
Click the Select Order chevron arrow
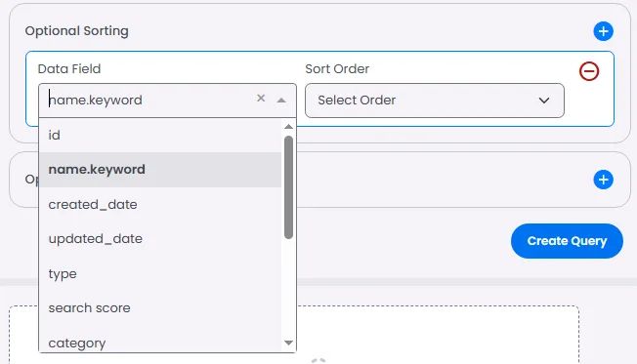(x=544, y=101)
